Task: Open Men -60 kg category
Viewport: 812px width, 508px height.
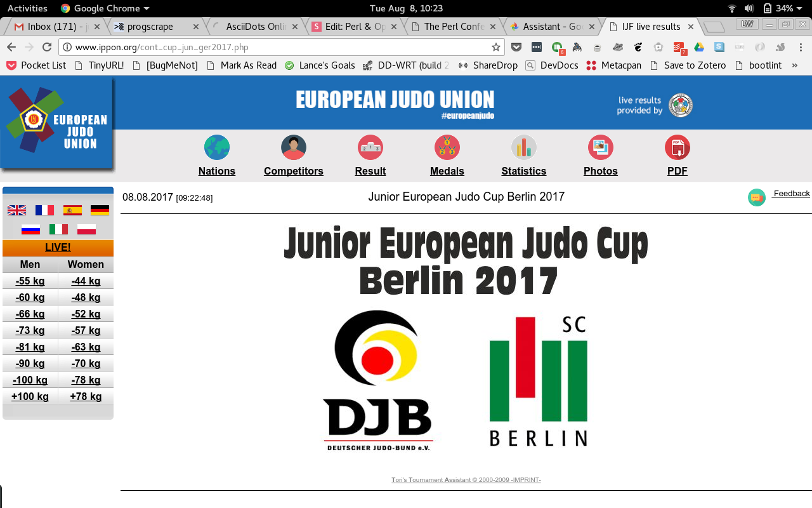Action: [30, 298]
